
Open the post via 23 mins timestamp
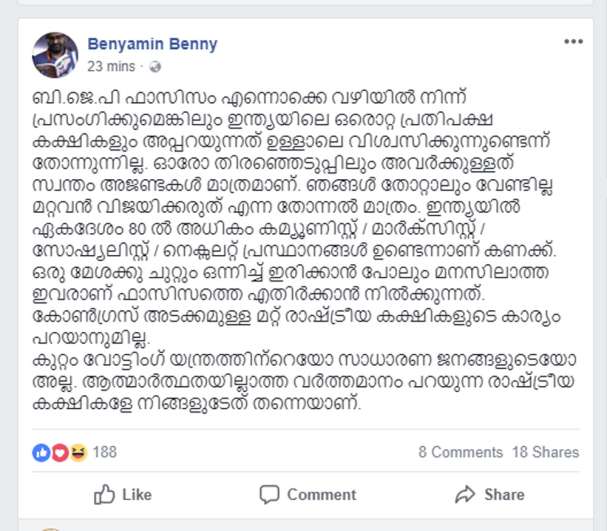[x=111, y=67]
